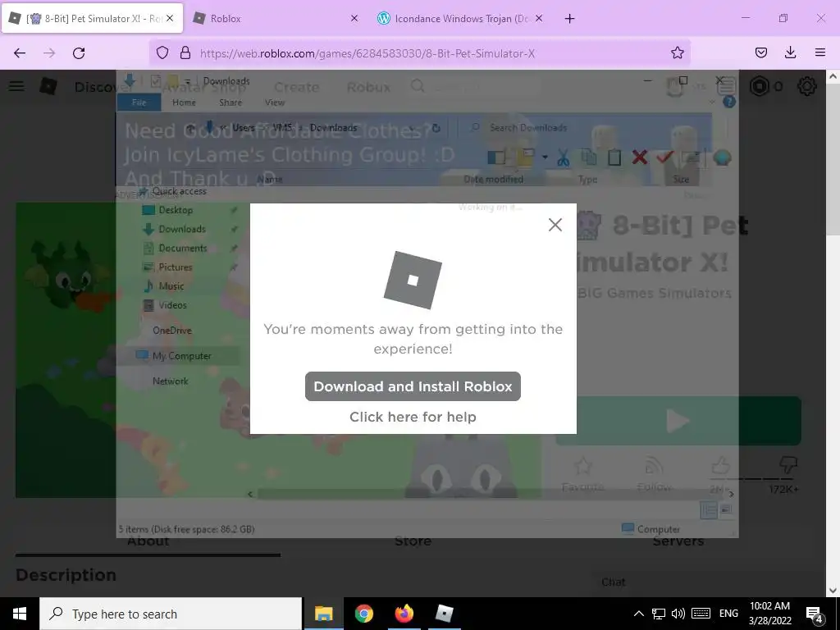Show site security lock info

pos(185,52)
